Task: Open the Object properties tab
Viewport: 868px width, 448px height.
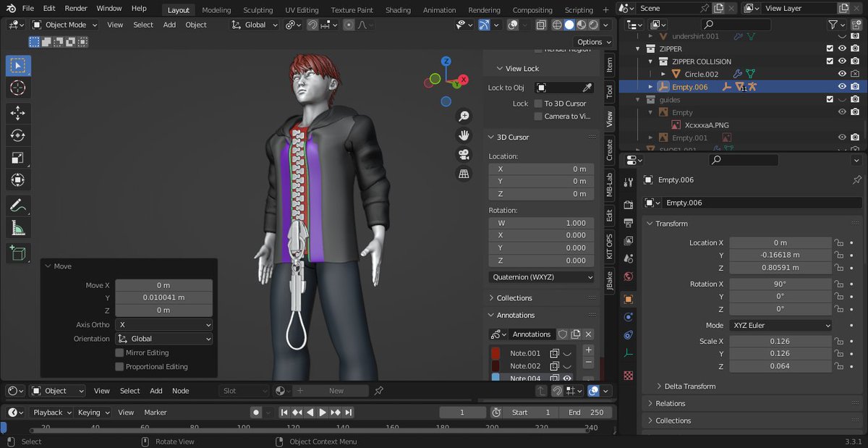Action: [629, 299]
